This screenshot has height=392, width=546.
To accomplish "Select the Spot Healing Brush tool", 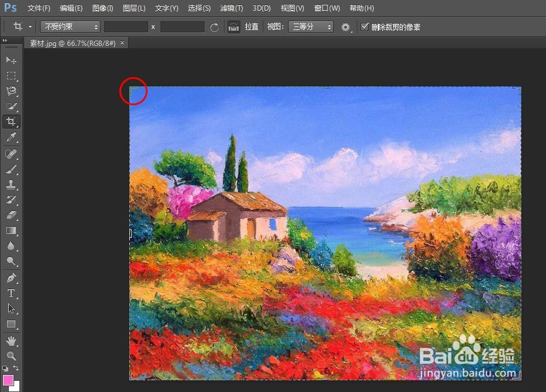I will pos(11,154).
